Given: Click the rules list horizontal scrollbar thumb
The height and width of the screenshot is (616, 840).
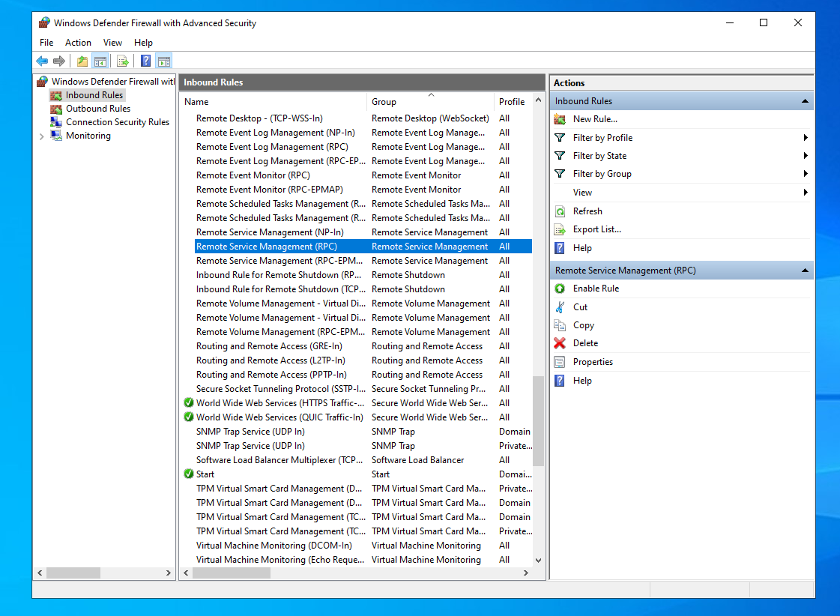Looking at the screenshot, I should [x=232, y=573].
